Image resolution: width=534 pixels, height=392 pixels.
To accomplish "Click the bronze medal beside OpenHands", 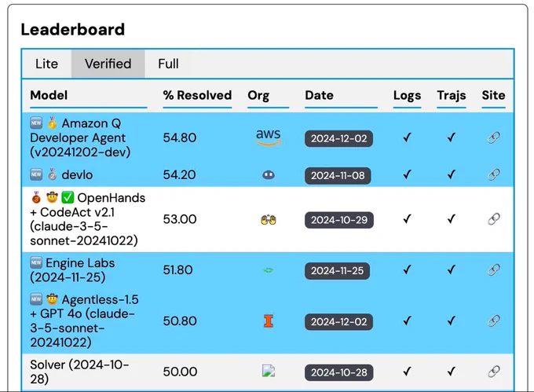I will (x=36, y=197).
